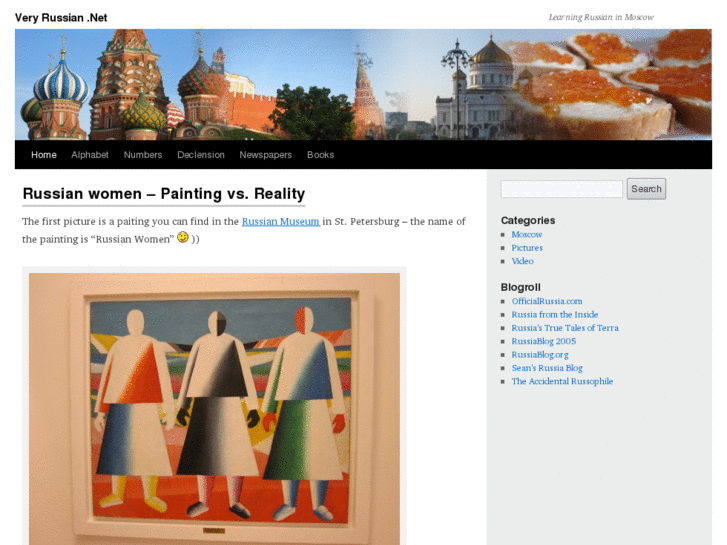Open the Home menu item

[x=44, y=155]
